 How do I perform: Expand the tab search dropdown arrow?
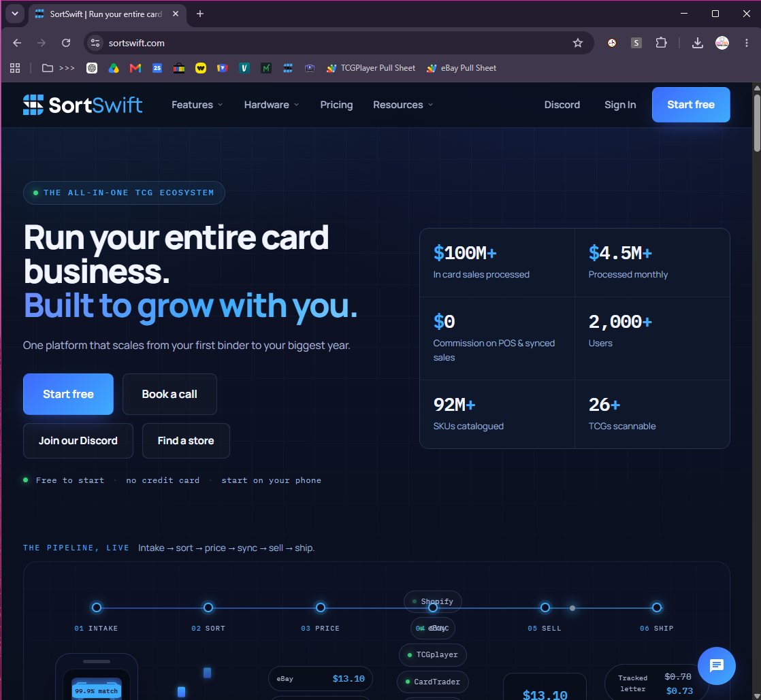15,14
